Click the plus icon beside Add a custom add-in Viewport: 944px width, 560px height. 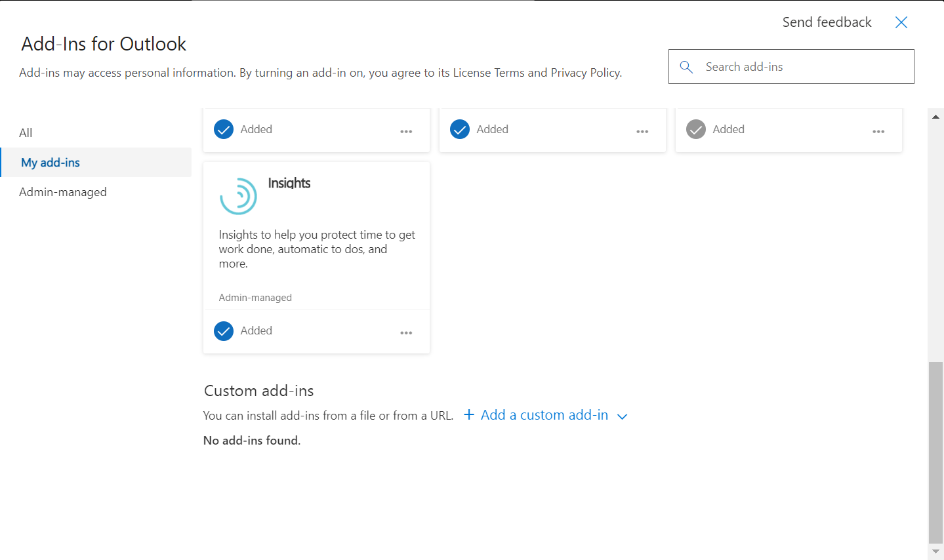click(469, 414)
